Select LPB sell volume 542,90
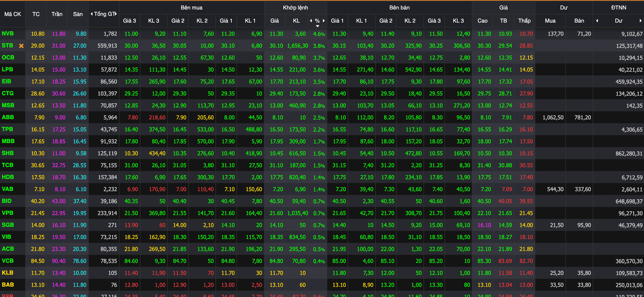This screenshot has height=297, width=644. coord(413,70)
